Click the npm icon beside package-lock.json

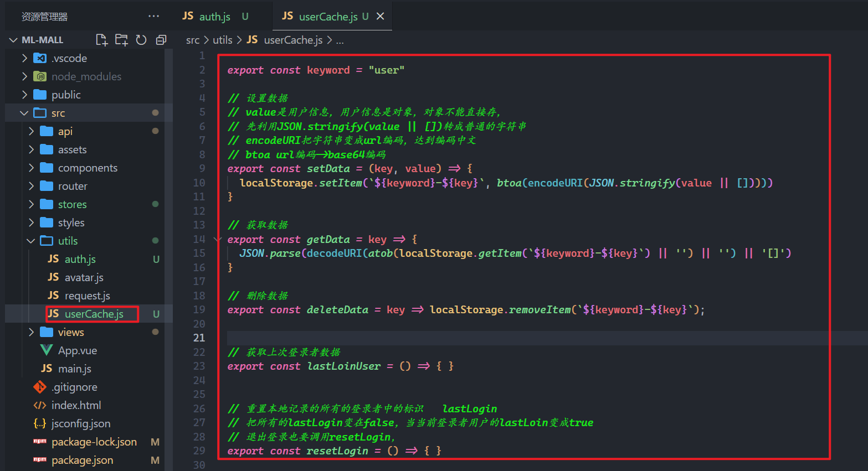(40, 441)
